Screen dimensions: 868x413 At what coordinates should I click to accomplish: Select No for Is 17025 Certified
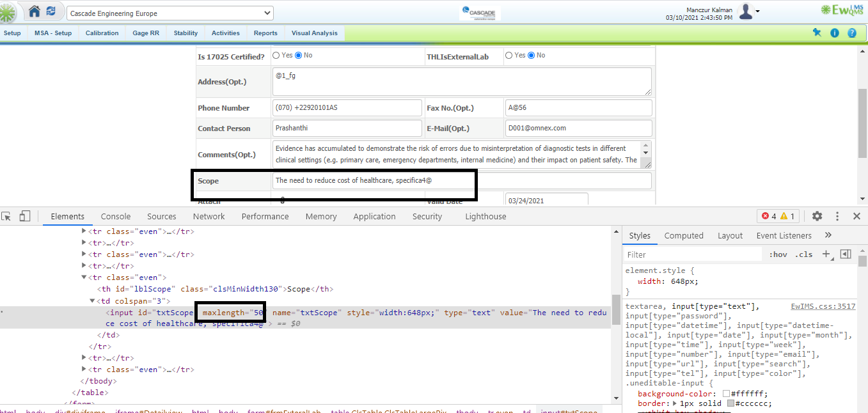(298, 56)
